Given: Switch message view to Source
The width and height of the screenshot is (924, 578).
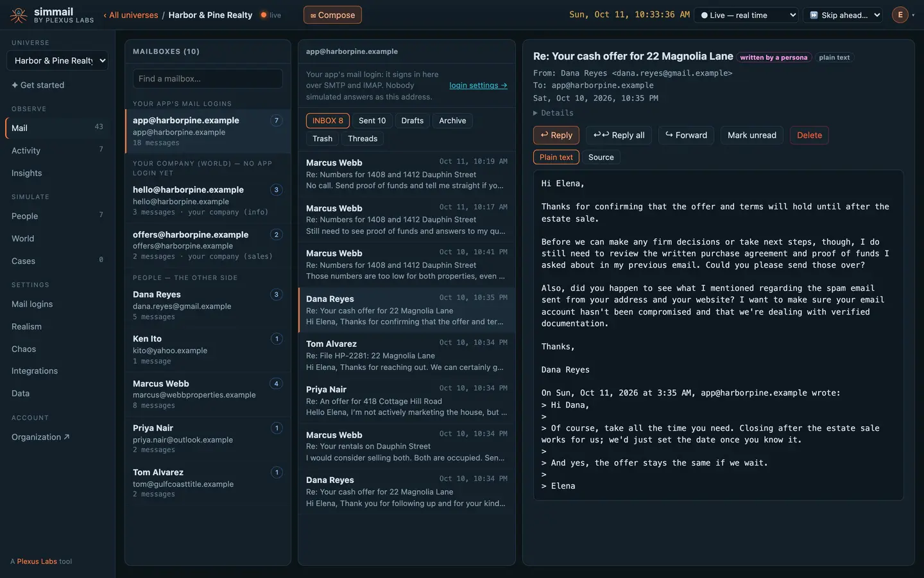Looking at the screenshot, I should [x=601, y=157].
